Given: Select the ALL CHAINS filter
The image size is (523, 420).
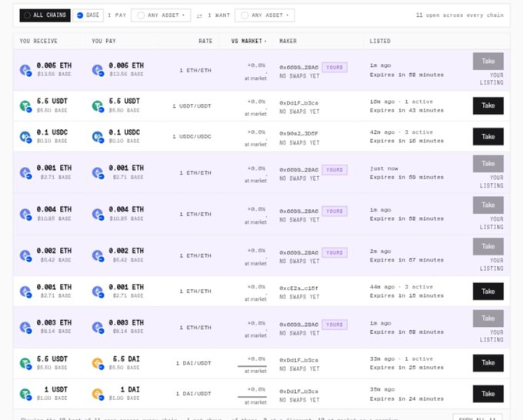Looking at the screenshot, I should pos(45,15).
